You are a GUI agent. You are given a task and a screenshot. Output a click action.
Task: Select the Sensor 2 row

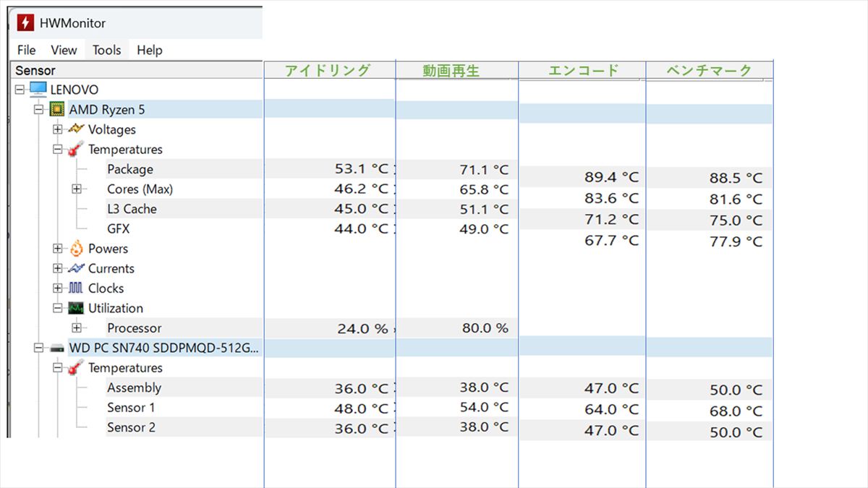click(131, 427)
